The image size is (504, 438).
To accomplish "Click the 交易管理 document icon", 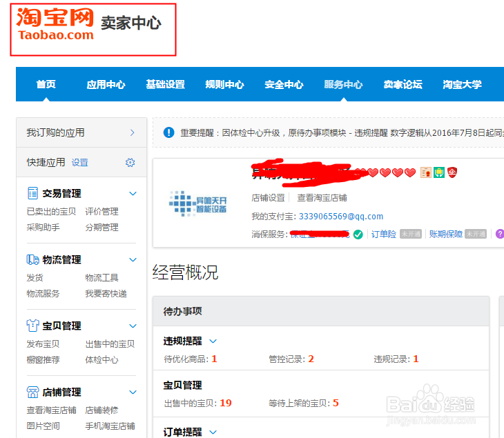I will 32,193.
